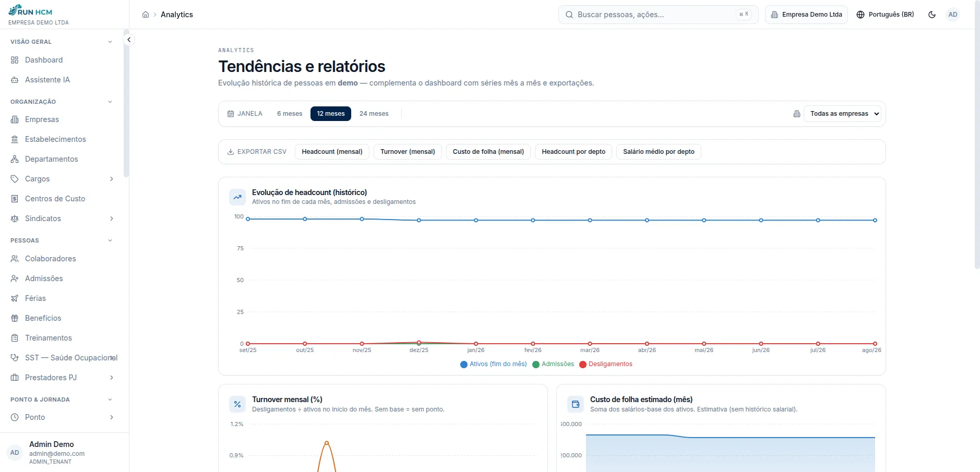
Task: Click the turnover peak orange data point
Action: click(x=327, y=443)
